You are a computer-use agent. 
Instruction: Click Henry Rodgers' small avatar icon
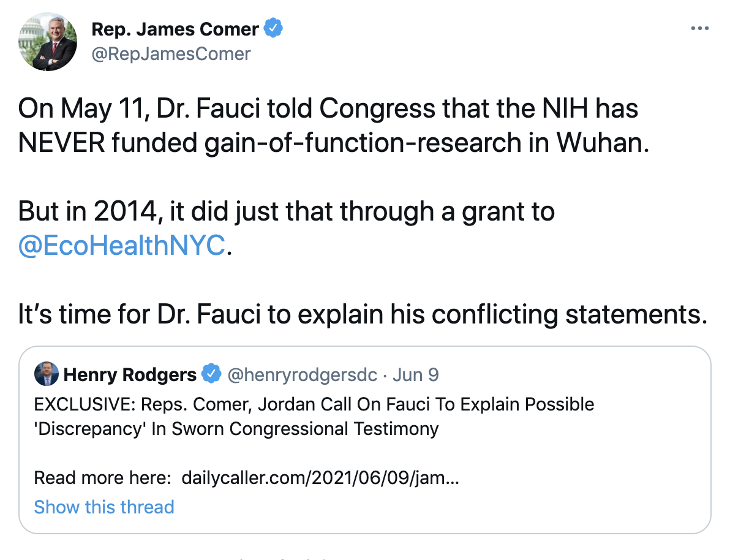click(x=46, y=374)
